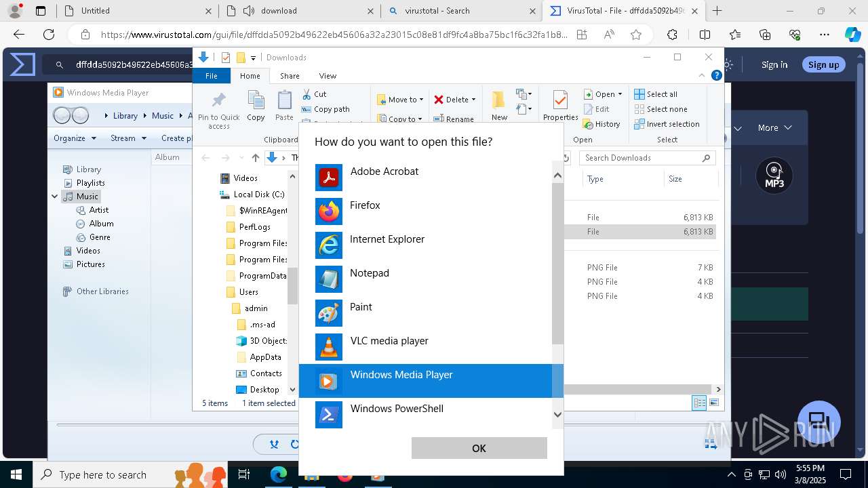
Task: Collapse the Explorer ribbon with chevron
Action: coord(702,76)
